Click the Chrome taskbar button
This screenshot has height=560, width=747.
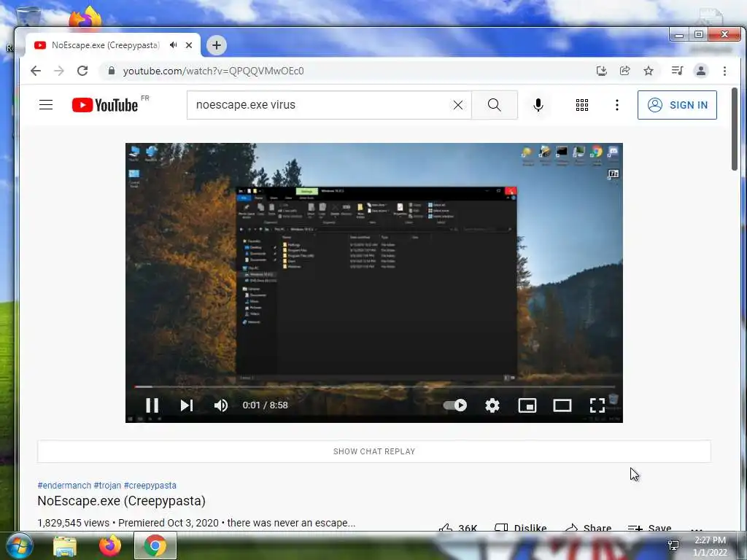(155, 545)
